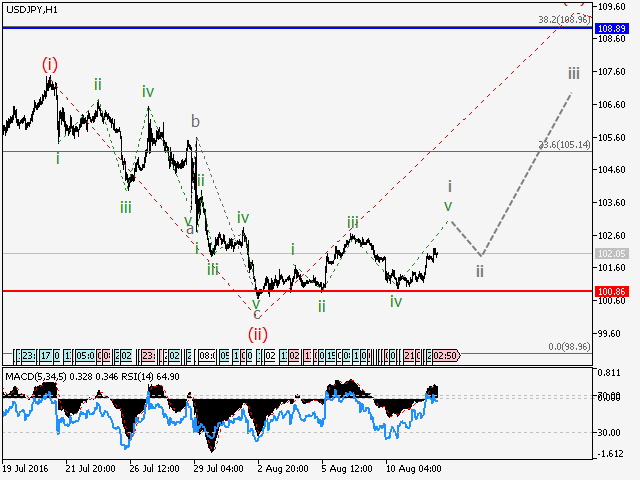Image resolution: width=640 pixels, height=480 pixels.
Task: Select the red (ii) wave label
Action: point(258,334)
